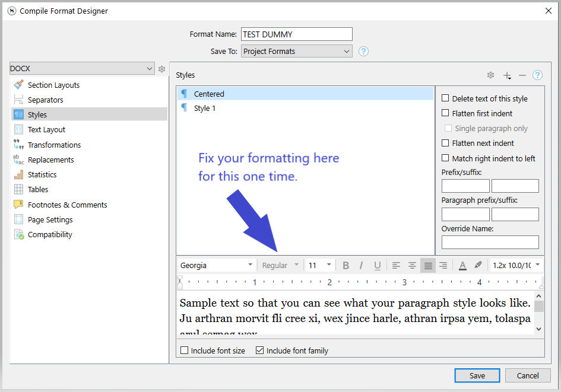The height and width of the screenshot is (392, 561).
Task: Uncheck Include font family
Action: pos(260,350)
